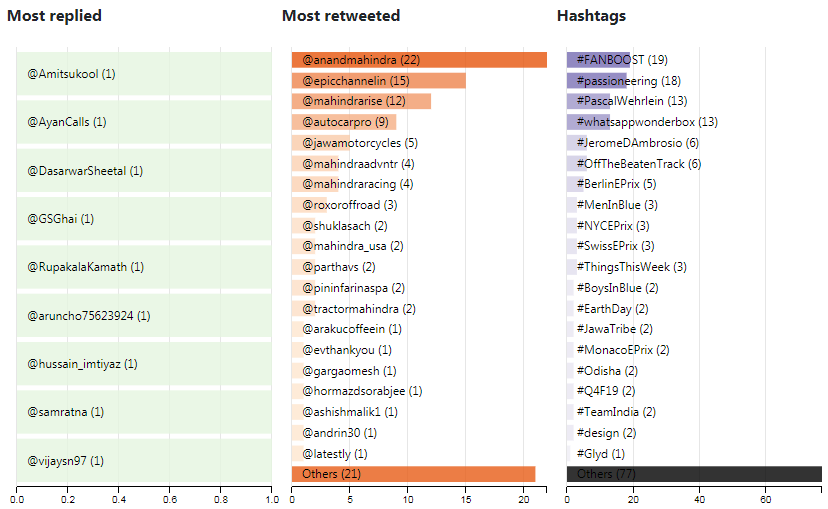Click the Hashtags section heading
The width and height of the screenshot is (828, 509).
point(591,16)
